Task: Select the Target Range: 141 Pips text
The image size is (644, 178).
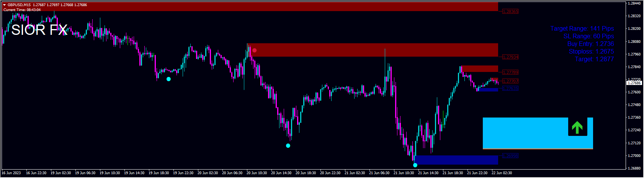Action: coord(582,29)
